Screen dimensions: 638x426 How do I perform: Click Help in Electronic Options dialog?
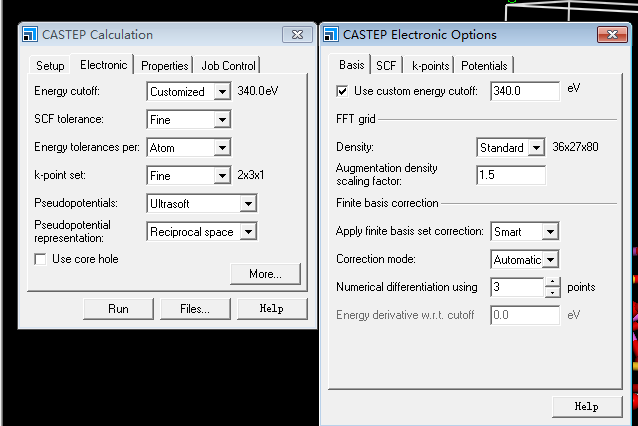587,406
